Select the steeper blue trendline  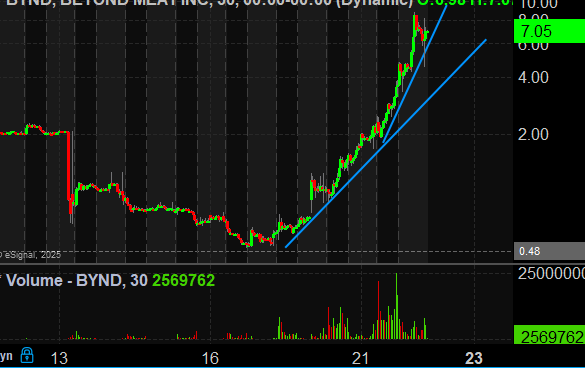tap(415, 74)
